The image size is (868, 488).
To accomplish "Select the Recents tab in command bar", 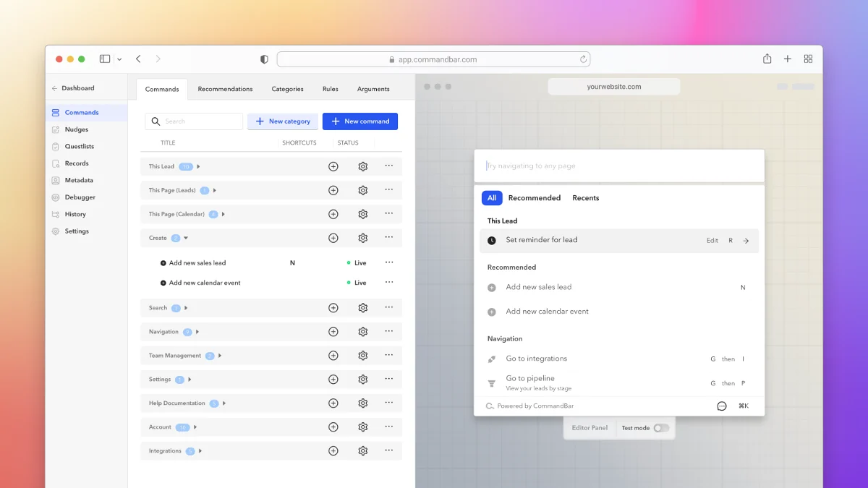I will coord(586,198).
